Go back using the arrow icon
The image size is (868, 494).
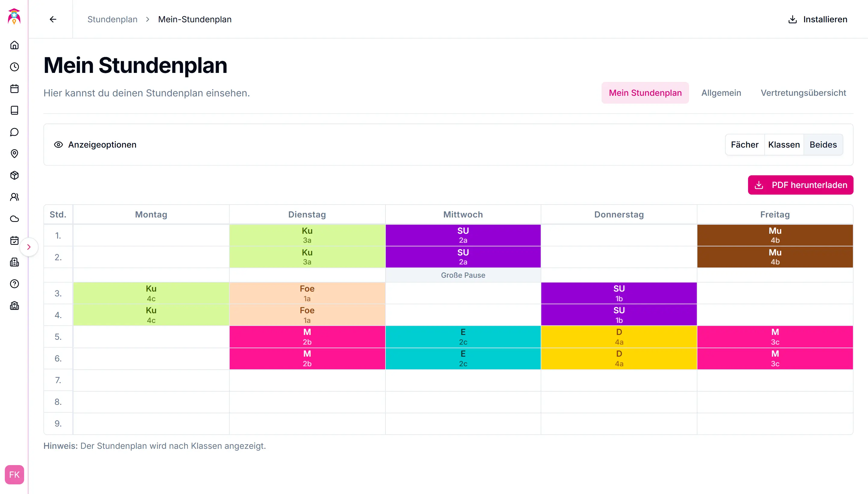tap(53, 19)
